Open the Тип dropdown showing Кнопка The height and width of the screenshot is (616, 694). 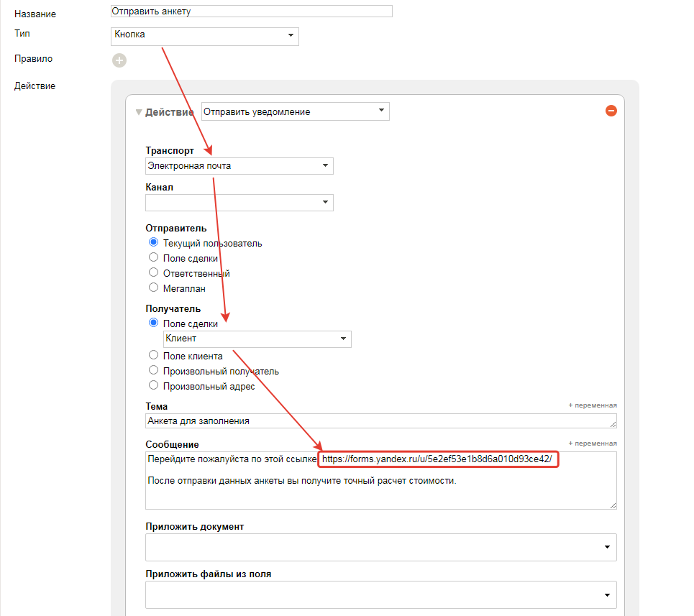[x=205, y=35]
